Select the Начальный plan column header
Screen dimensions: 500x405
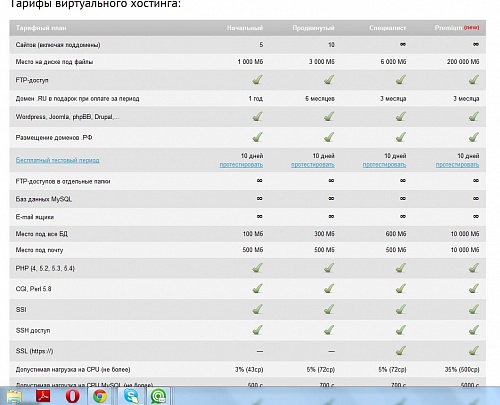tap(245, 28)
